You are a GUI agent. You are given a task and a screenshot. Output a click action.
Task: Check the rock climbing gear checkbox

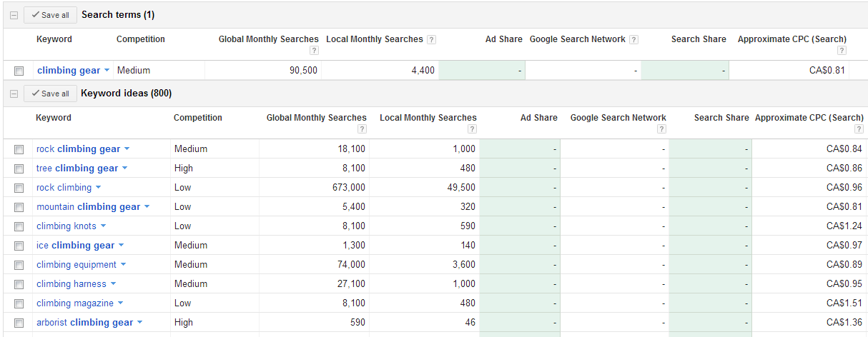[x=19, y=149]
